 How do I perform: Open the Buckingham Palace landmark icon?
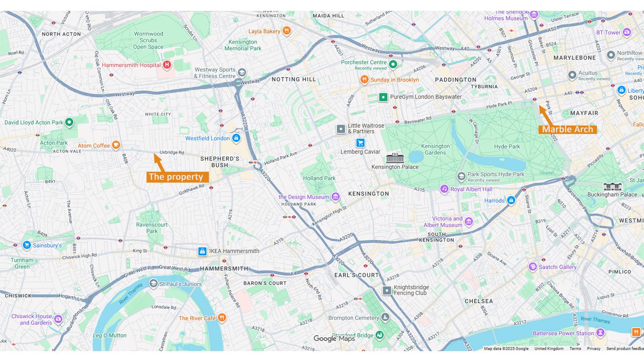click(612, 186)
